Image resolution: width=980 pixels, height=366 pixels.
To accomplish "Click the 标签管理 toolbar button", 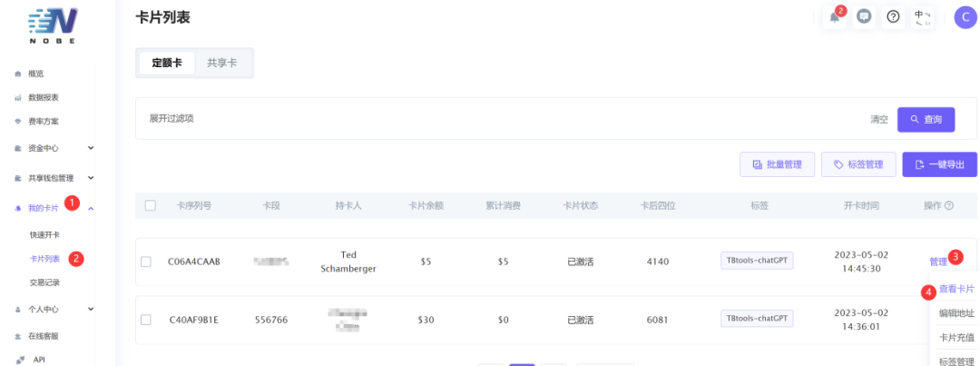I will point(858,164).
